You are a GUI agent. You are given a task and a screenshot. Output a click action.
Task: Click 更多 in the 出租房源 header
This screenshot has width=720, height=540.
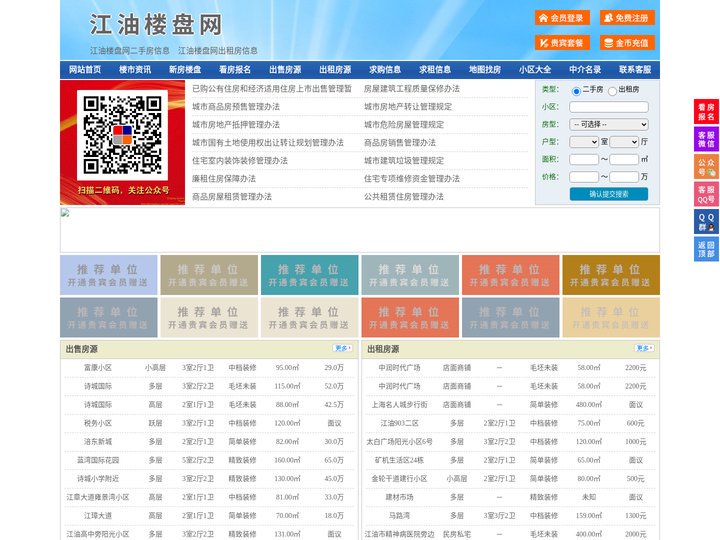pos(645,349)
